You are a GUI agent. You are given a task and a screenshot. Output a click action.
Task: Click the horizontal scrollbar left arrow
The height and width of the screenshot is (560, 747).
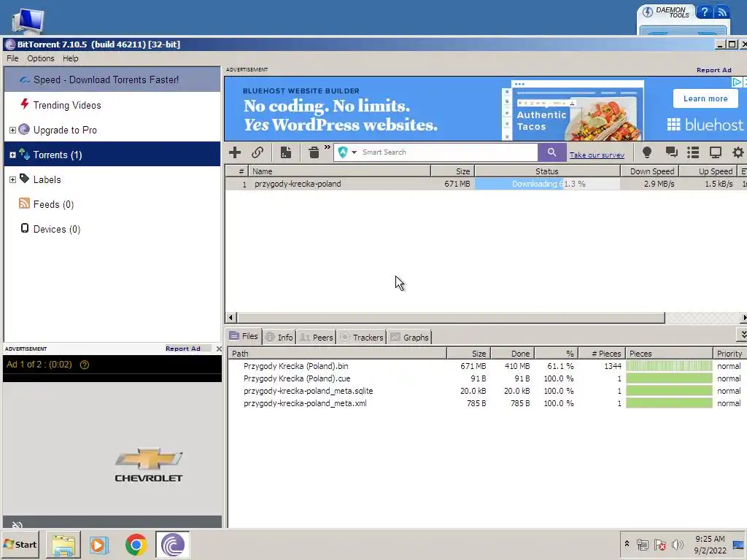click(231, 318)
